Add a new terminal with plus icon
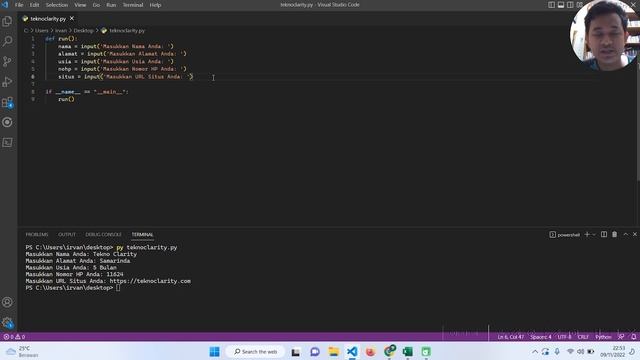The height and width of the screenshot is (360, 640). tap(587, 234)
